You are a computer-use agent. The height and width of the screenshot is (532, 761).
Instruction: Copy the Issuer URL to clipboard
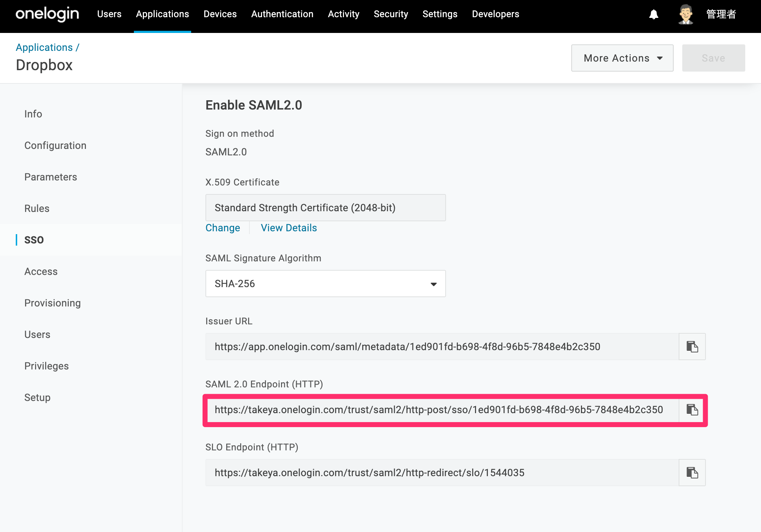tap(692, 347)
